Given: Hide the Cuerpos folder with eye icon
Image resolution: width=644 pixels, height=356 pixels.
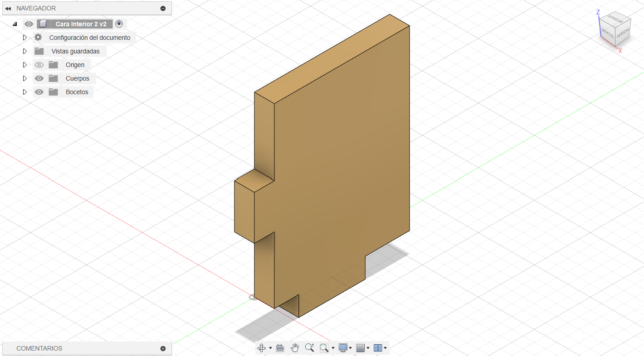Looking at the screenshot, I should pos(39,78).
